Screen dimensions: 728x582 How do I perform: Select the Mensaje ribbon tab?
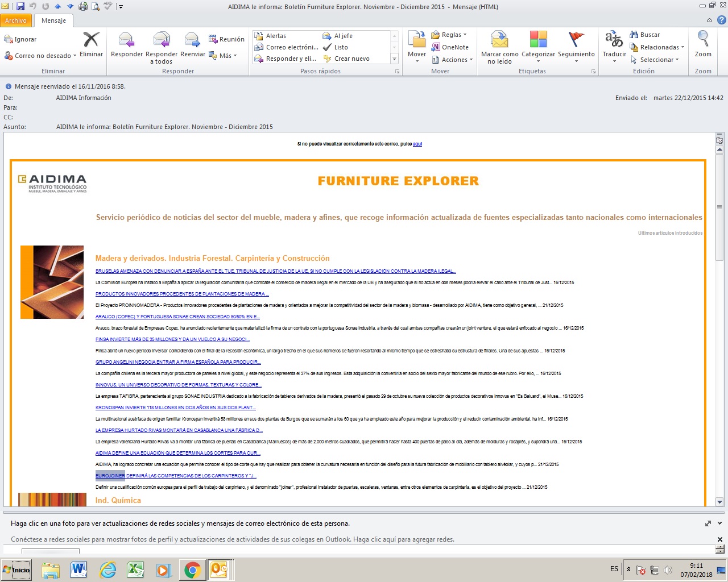[x=53, y=20]
